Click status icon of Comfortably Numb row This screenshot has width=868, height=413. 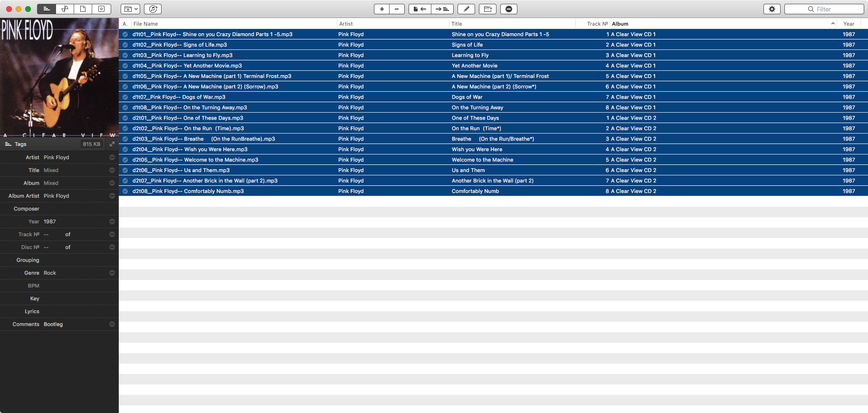(125, 191)
